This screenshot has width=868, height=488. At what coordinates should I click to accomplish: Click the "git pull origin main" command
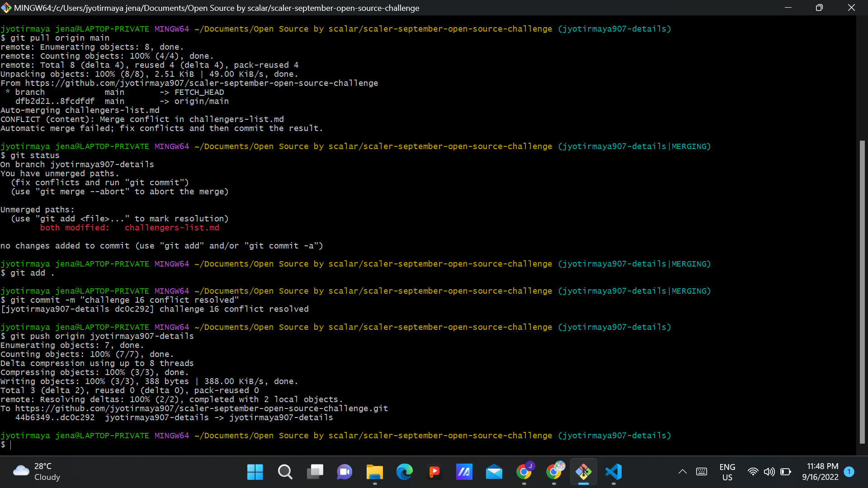(60, 38)
